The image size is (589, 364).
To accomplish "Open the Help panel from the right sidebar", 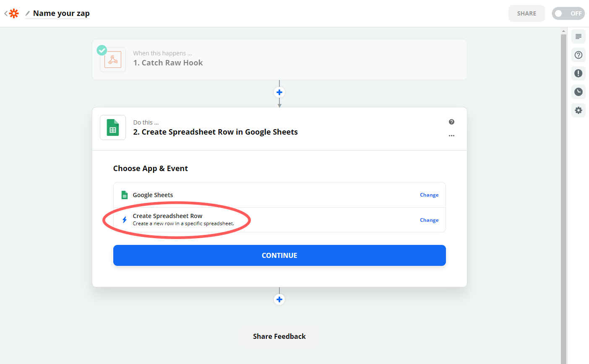I will tap(578, 55).
